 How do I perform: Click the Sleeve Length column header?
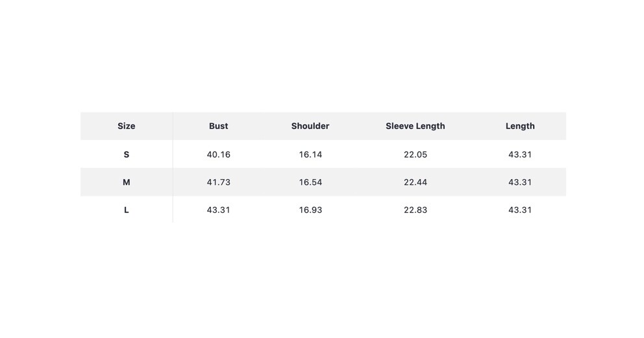coord(415,126)
